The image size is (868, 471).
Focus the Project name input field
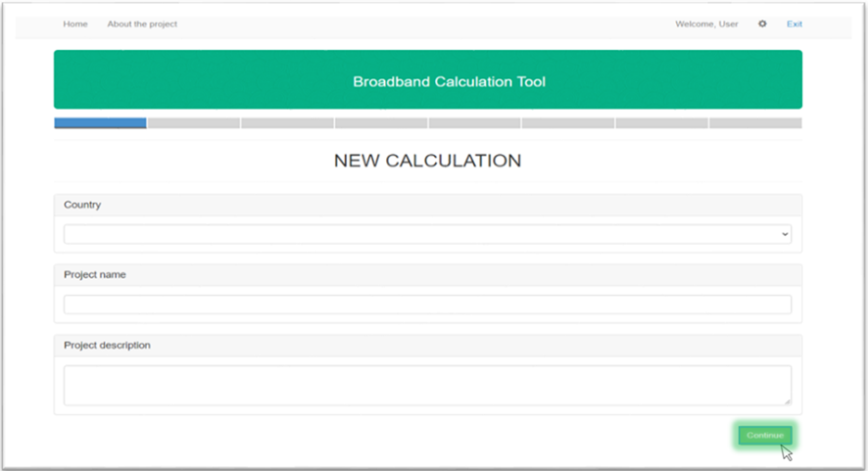pyautogui.click(x=427, y=305)
